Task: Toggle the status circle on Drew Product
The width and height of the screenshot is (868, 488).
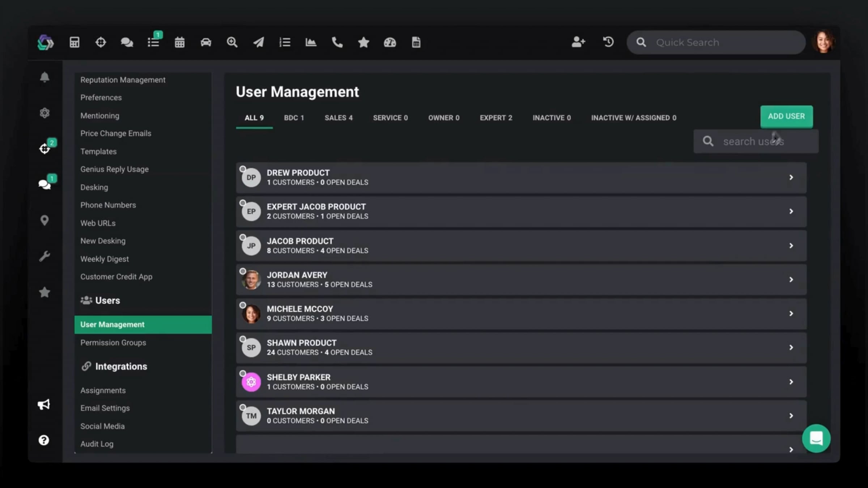Action: (x=243, y=169)
